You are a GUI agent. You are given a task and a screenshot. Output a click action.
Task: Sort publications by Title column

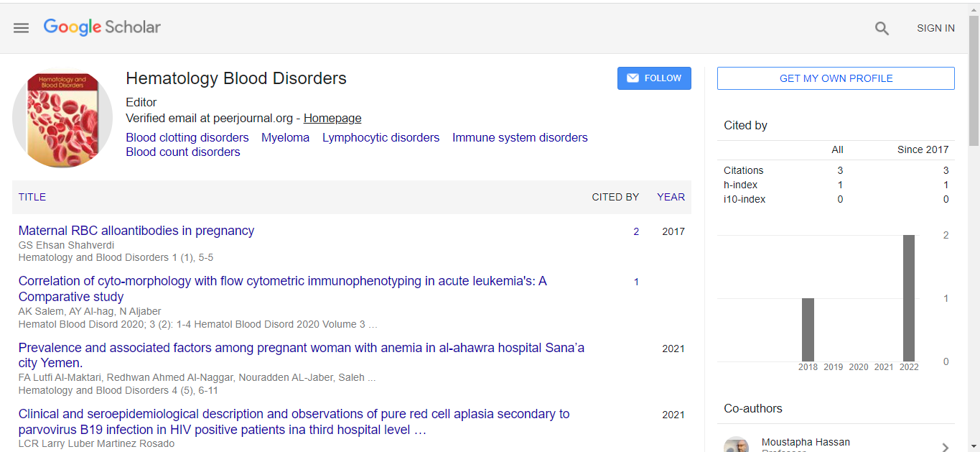coord(32,197)
